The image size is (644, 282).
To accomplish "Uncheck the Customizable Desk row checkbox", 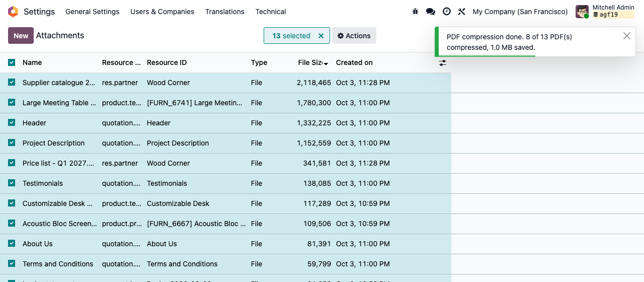I will 12,203.
